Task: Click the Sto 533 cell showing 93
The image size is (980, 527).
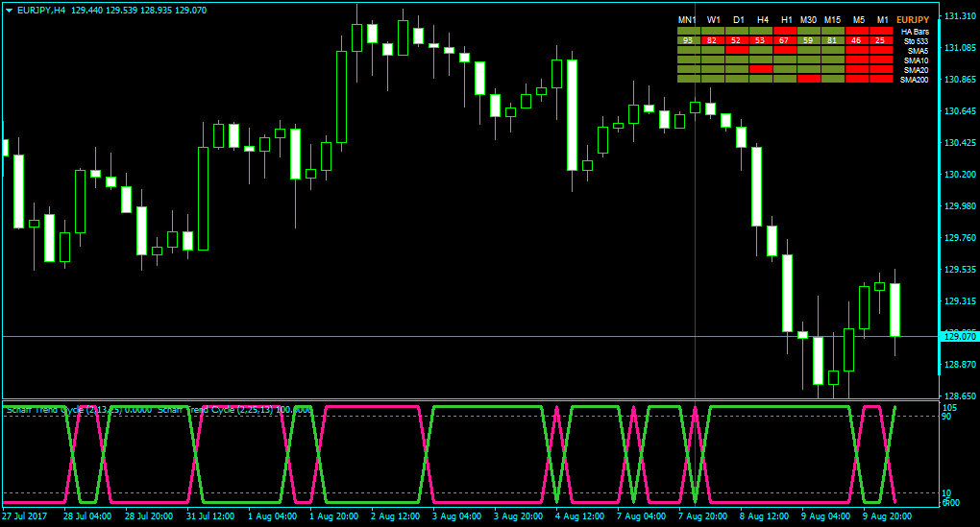Action: (x=688, y=40)
